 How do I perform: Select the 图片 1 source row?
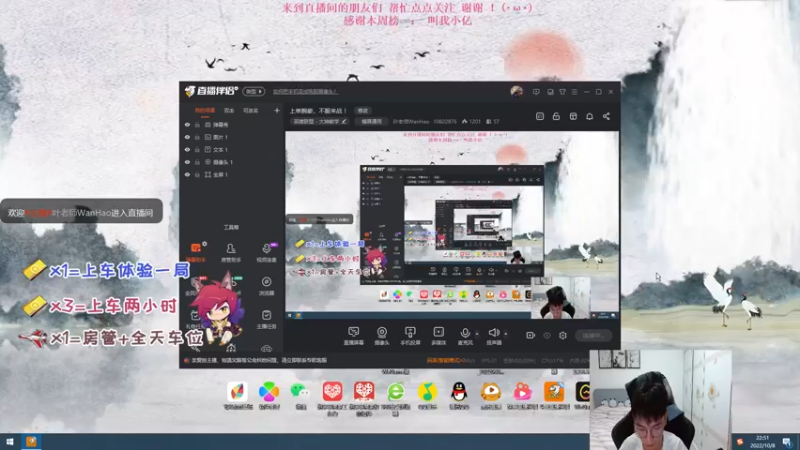coord(231,137)
